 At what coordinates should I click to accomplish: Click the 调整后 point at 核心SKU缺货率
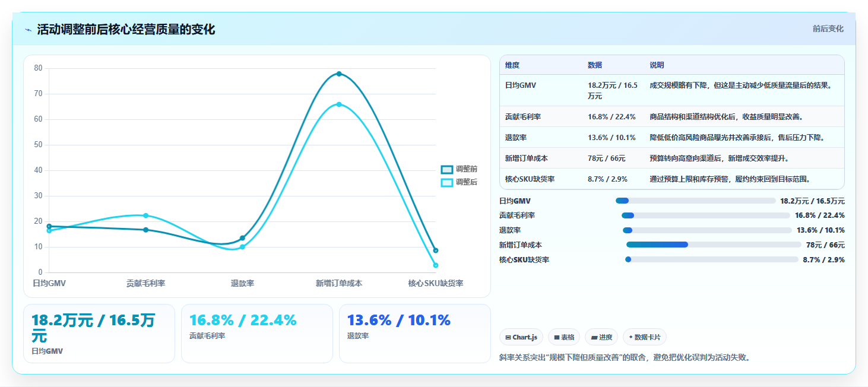coord(436,265)
